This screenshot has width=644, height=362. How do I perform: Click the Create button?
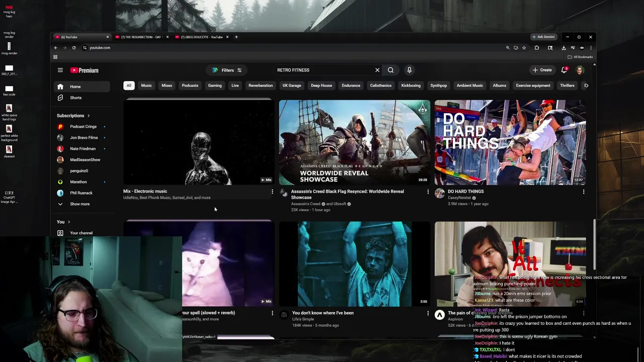pos(542,70)
